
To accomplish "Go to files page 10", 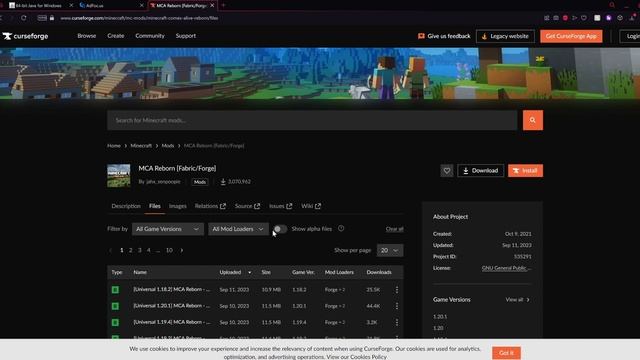I will click(169, 250).
